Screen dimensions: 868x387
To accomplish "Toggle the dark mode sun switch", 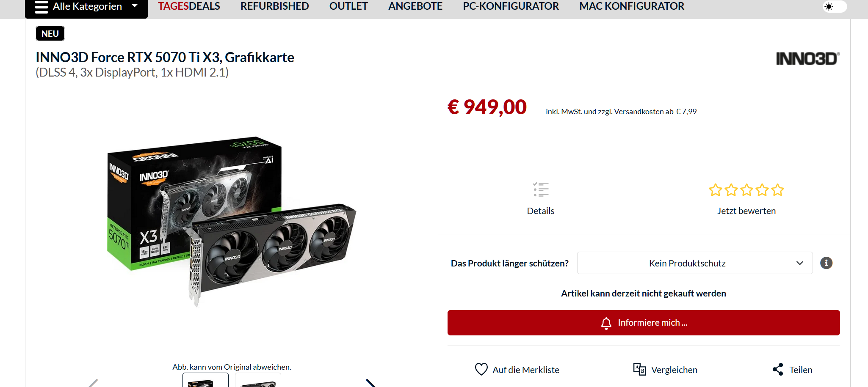I will pyautogui.click(x=835, y=6).
